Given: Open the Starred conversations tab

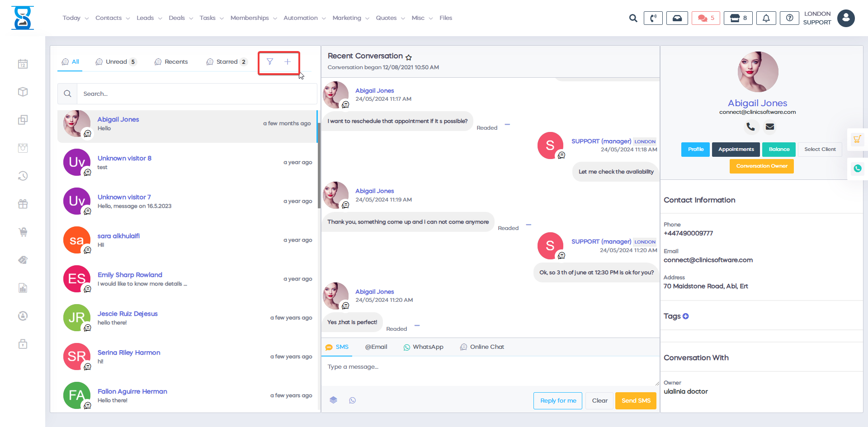Looking at the screenshot, I should click(x=226, y=62).
